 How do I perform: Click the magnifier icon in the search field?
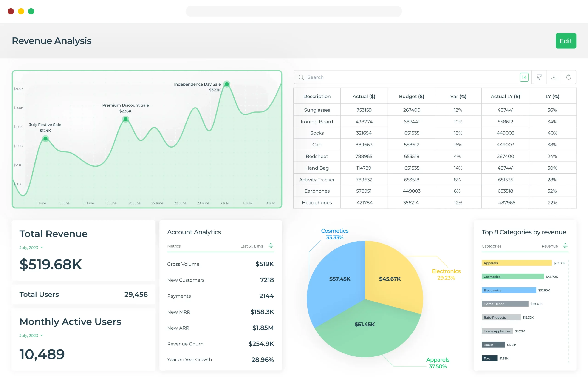(x=301, y=77)
